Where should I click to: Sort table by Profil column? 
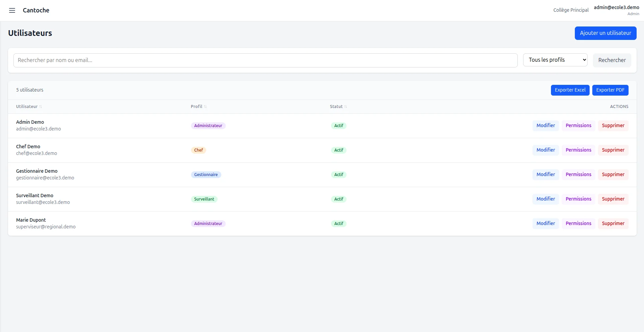coord(198,107)
